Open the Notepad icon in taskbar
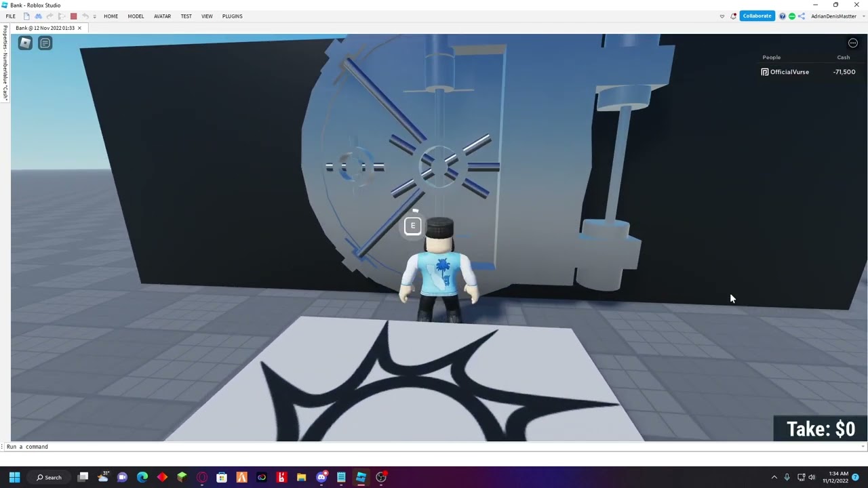 [341, 477]
